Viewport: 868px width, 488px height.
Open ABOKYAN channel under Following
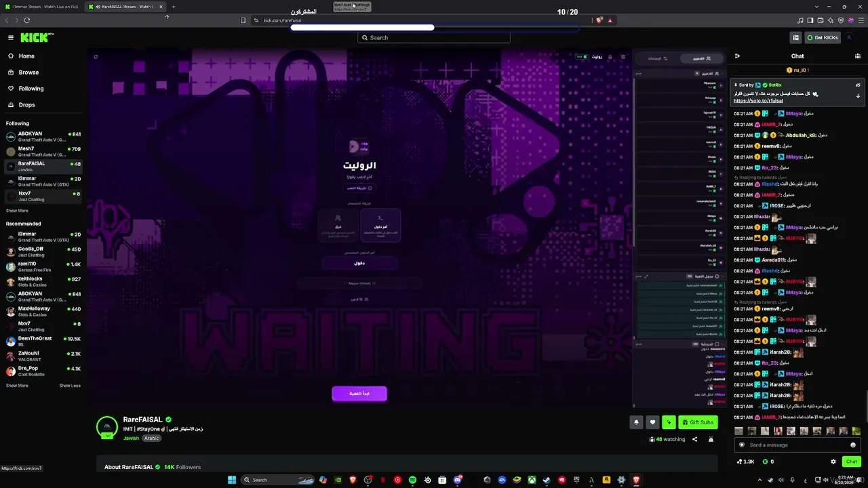[43, 136]
